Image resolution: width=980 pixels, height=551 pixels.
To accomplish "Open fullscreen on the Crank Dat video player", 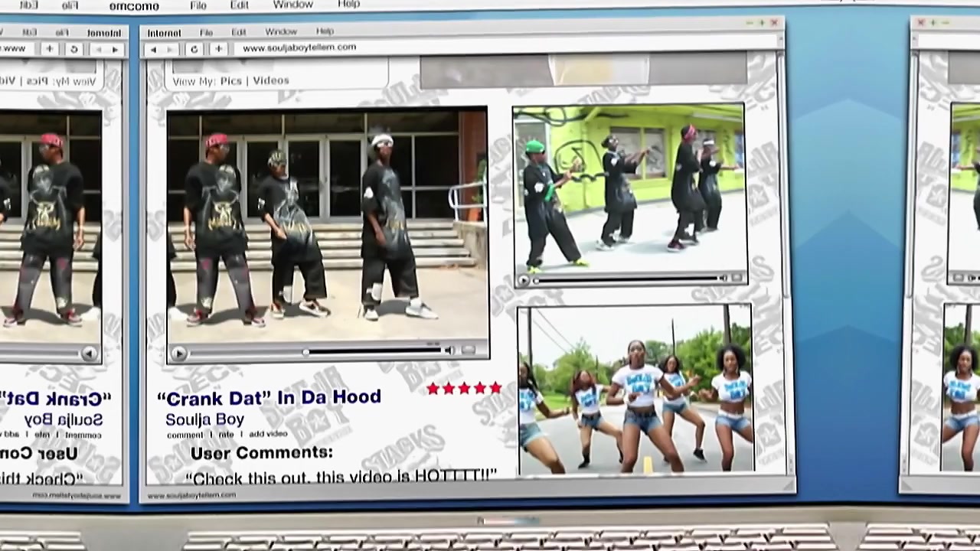I will (x=469, y=350).
